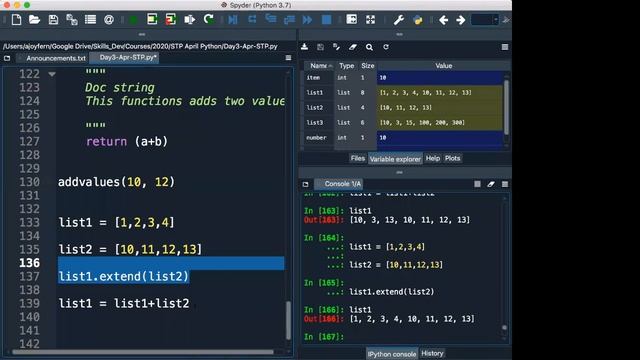Search variables magnifier icon
The image size is (640, 360).
[369, 47]
